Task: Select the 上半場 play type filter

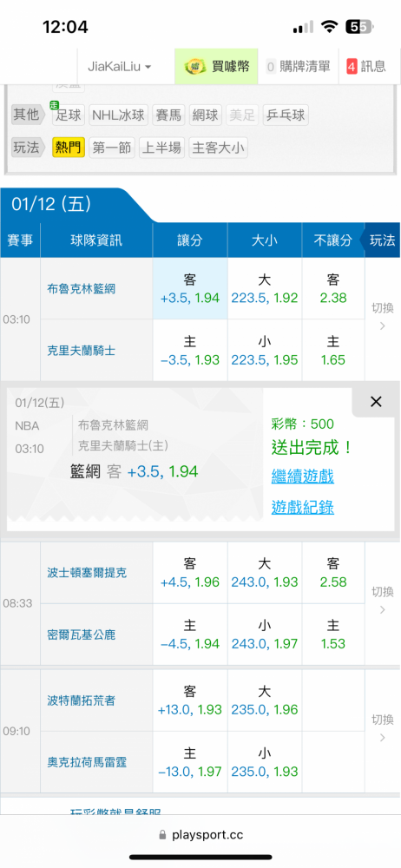Action: [x=161, y=148]
